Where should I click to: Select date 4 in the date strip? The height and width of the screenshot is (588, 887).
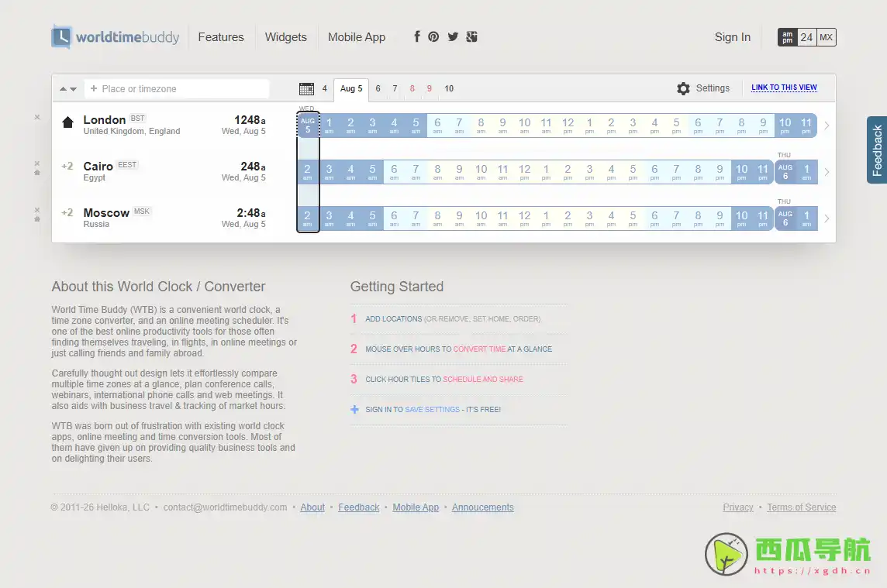click(x=325, y=89)
